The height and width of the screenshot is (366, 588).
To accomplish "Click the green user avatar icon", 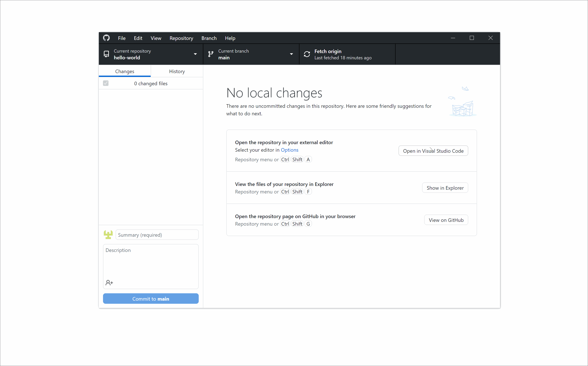I will pyautogui.click(x=108, y=235).
